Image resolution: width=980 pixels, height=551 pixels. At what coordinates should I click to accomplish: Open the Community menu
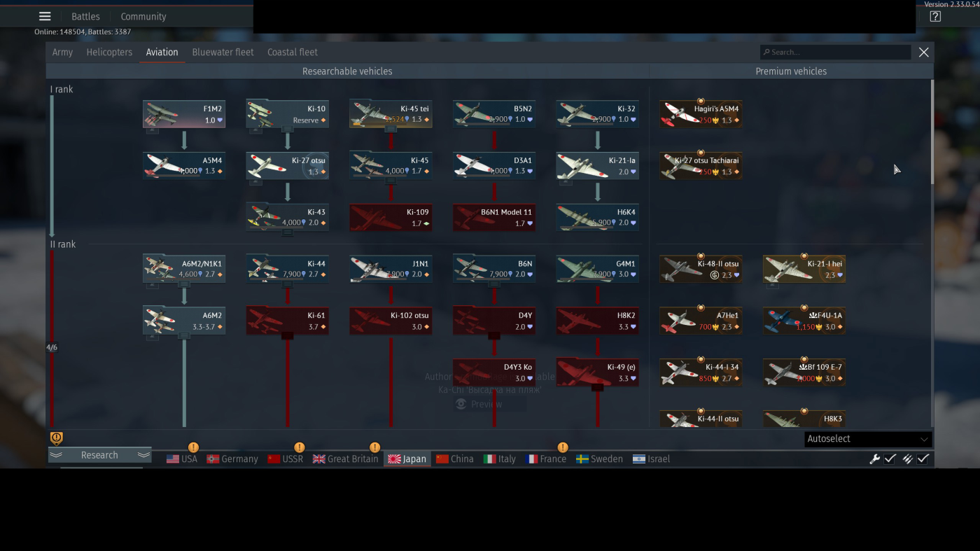tap(143, 17)
